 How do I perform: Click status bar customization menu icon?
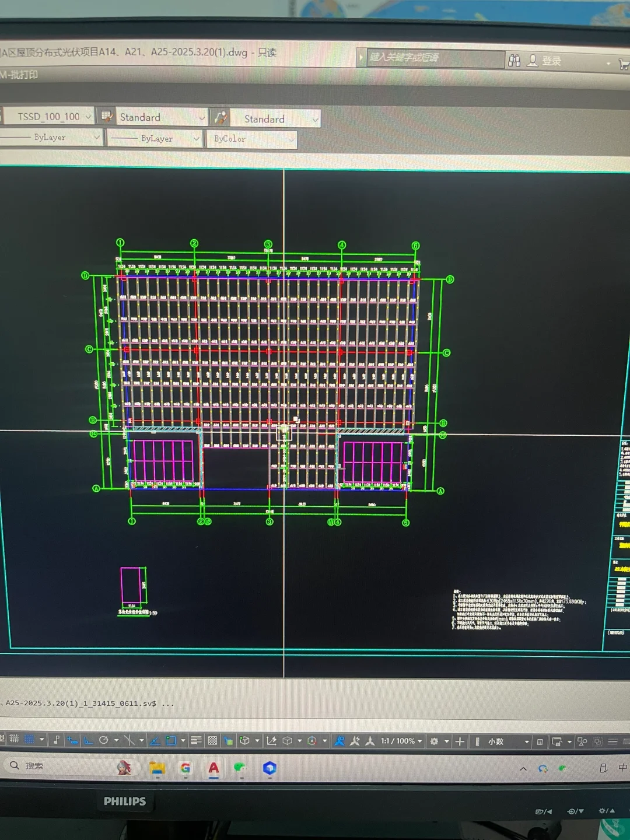pyautogui.click(x=612, y=742)
